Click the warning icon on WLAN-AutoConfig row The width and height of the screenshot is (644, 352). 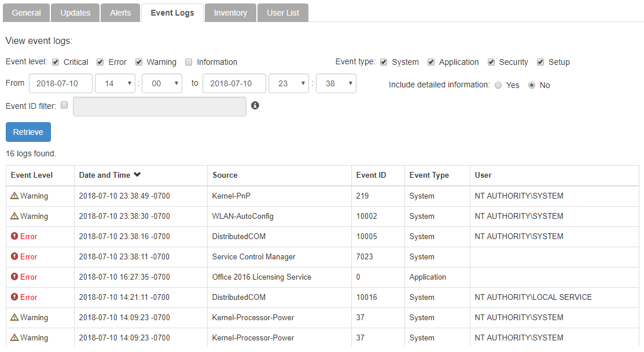coord(14,216)
